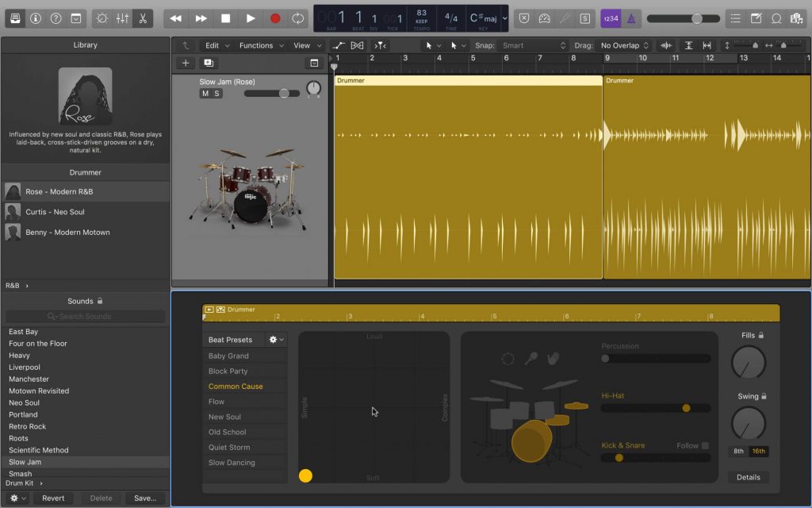
Task: Click the Play button in transport
Action: click(251, 18)
